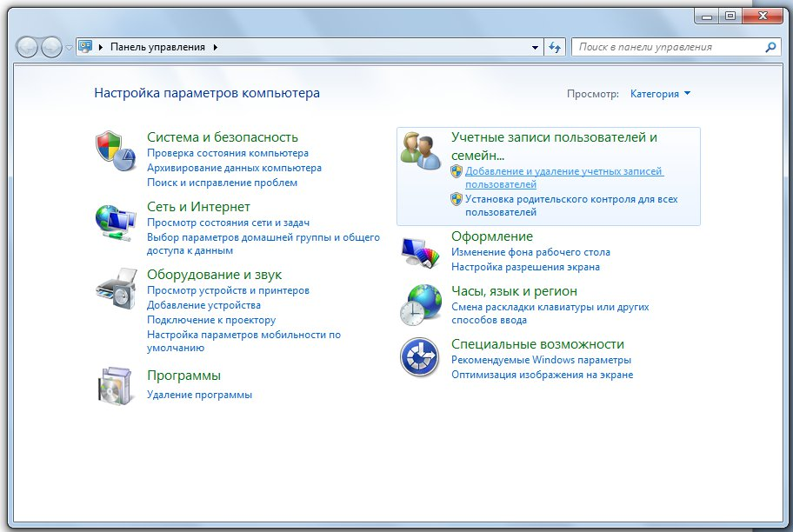Viewport: 793px width, 532px height.
Task: Click Смена раскладки клавиатуры link
Action: (550, 313)
